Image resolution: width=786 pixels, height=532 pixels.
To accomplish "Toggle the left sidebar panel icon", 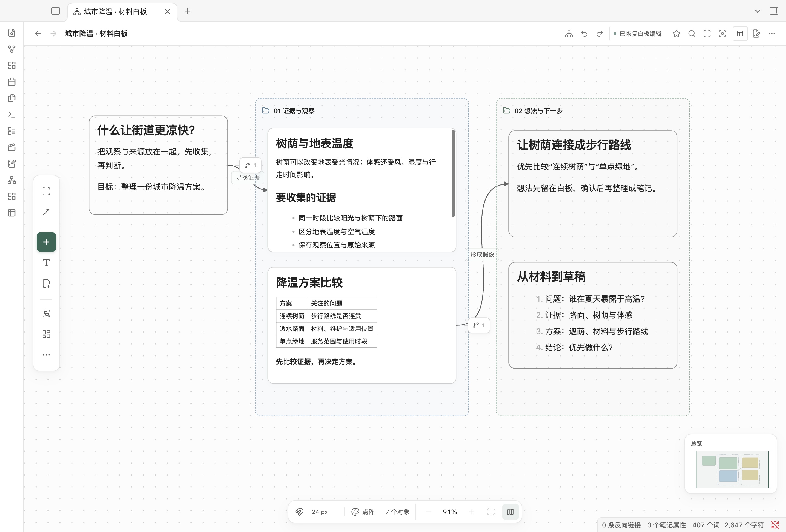I will (56, 11).
